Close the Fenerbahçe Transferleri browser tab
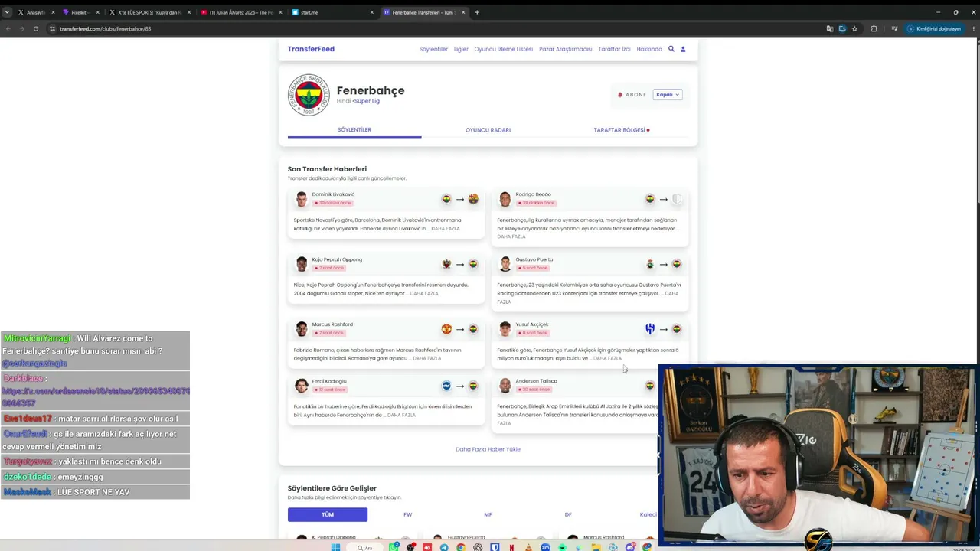 coord(463,12)
